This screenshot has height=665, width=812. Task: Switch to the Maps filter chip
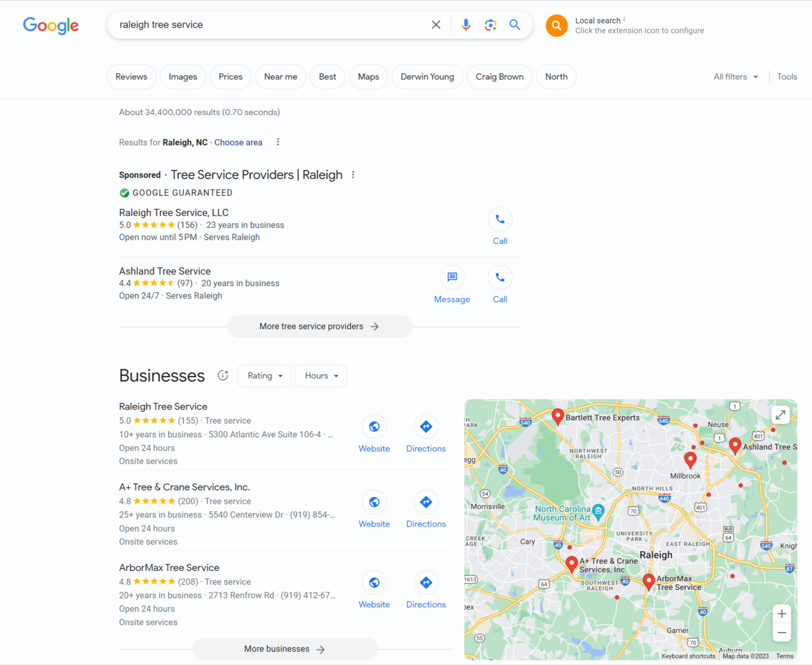pos(368,77)
